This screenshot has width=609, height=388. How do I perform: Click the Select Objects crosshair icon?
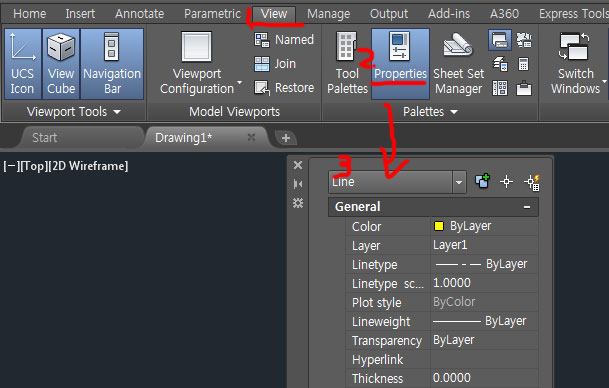point(506,181)
